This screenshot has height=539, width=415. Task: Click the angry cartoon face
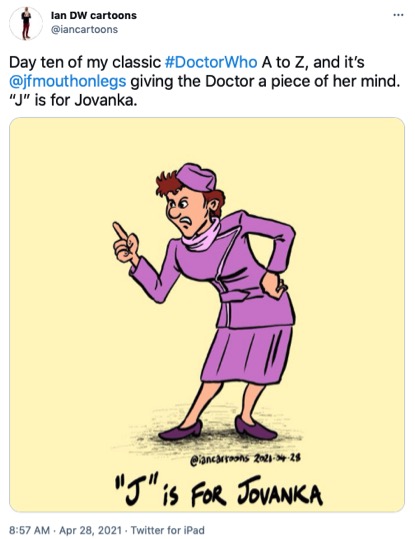click(186, 212)
